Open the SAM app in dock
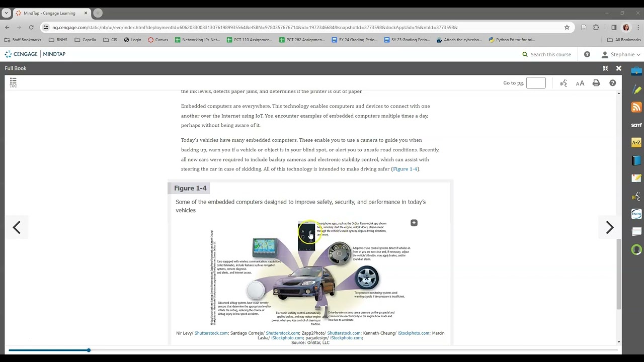Image resolution: width=644 pixels, height=362 pixels. (x=636, y=125)
